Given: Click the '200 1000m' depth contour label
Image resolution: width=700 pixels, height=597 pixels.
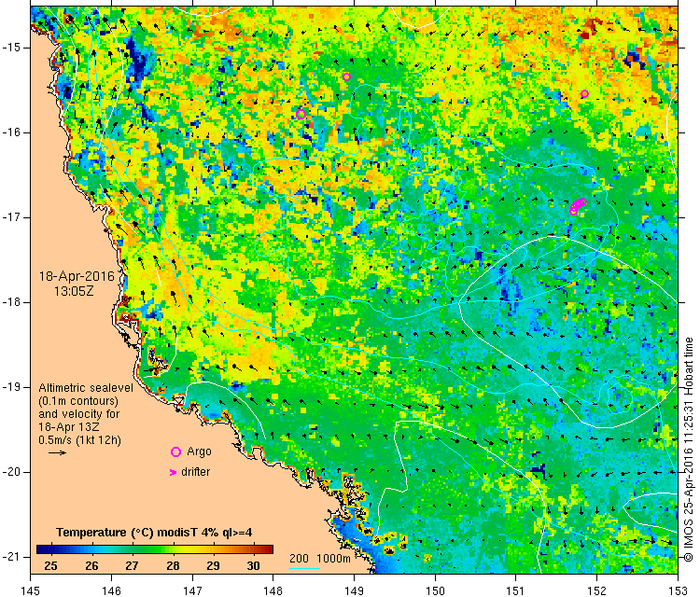Looking at the screenshot, I should point(319,559).
